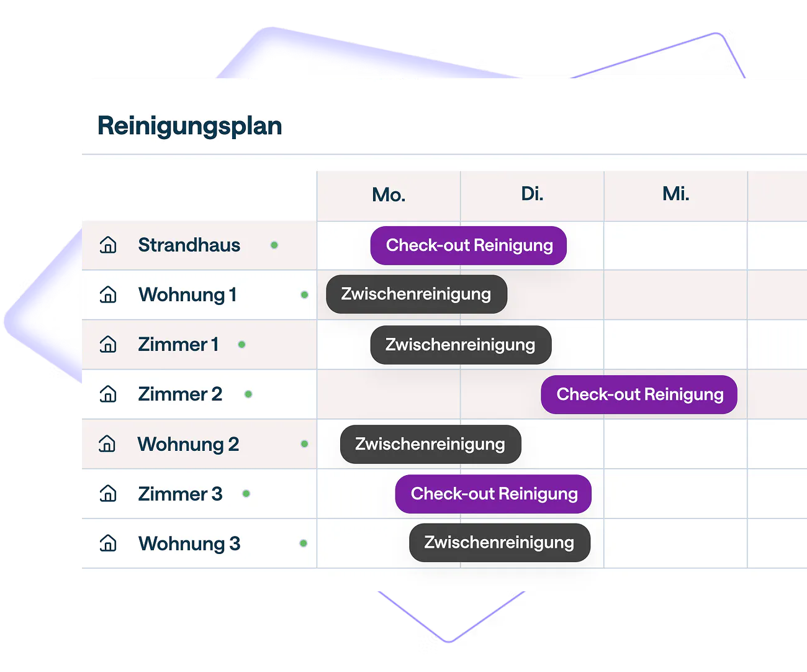This screenshot has height=672, width=807.
Task: Click the house icon beside Wohnung 3
Action: pyautogui.click(x=108, y=543)
